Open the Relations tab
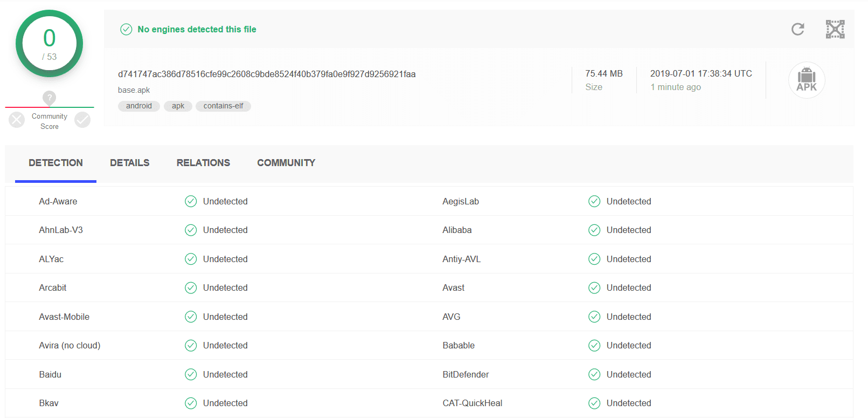The width and height of the screenshot is (868, 418). click(x=203, y=163)
